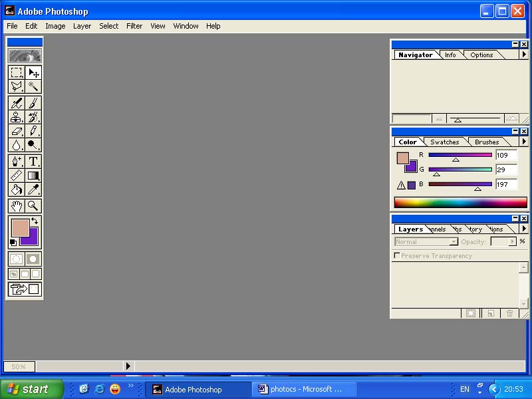The image size is (532, 399).
Task: Click Navigator zoom in button
Action: [x=511, y=119]
